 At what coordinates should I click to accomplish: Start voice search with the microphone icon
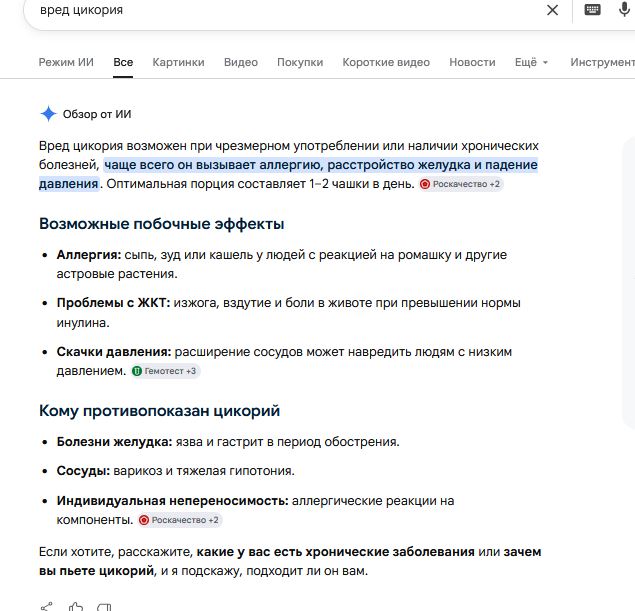[624, 10]
